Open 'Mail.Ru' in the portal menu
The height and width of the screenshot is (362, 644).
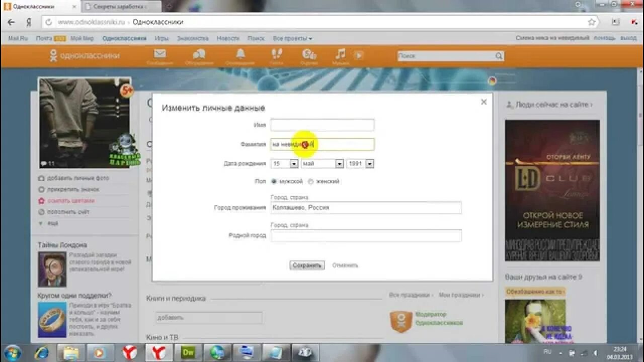[x=18, y=39]
